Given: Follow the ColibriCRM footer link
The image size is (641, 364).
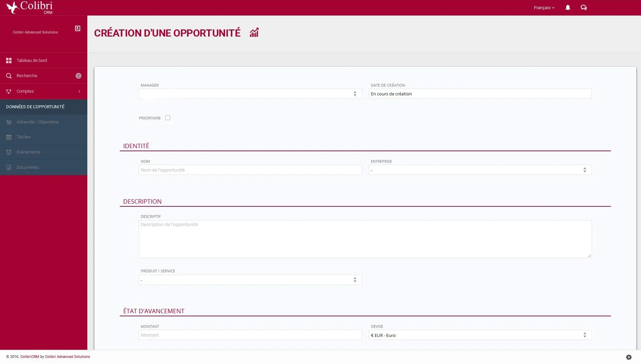Looking at the screenshot, I should [x=29, y=357].
